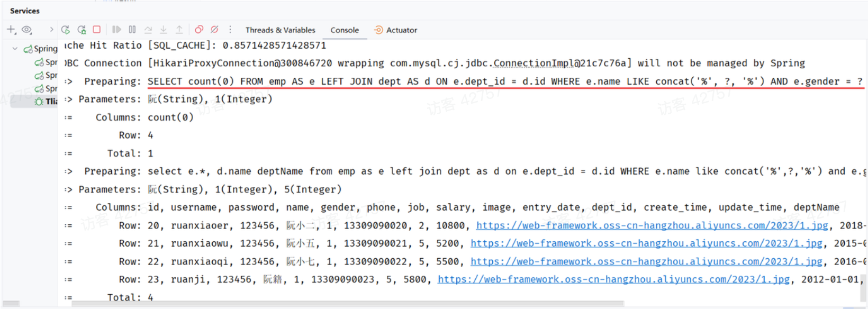
Task: Open the image URL in ruanxiaoer's row
Action: [652, 225]
